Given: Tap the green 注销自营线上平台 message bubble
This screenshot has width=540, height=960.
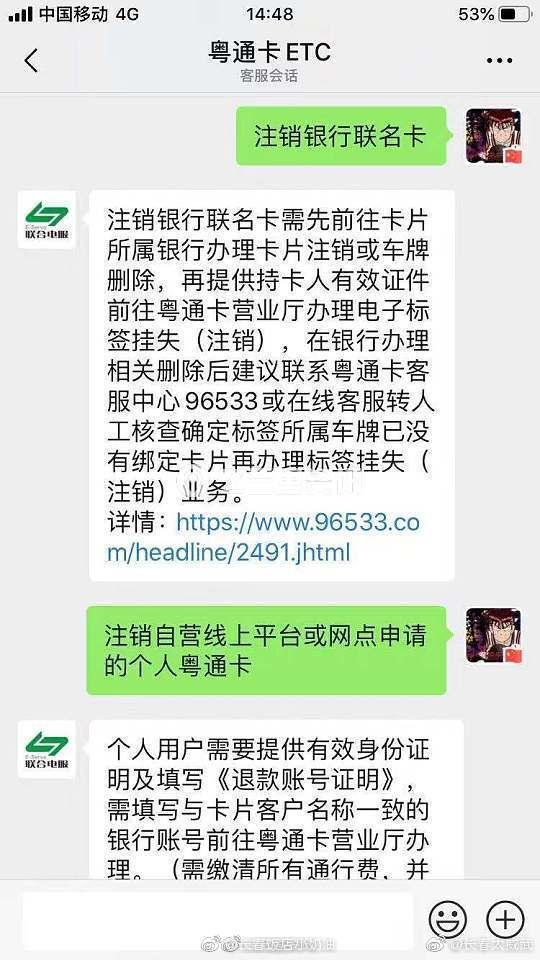Looking at the screenshot, I should click(267, 650).
